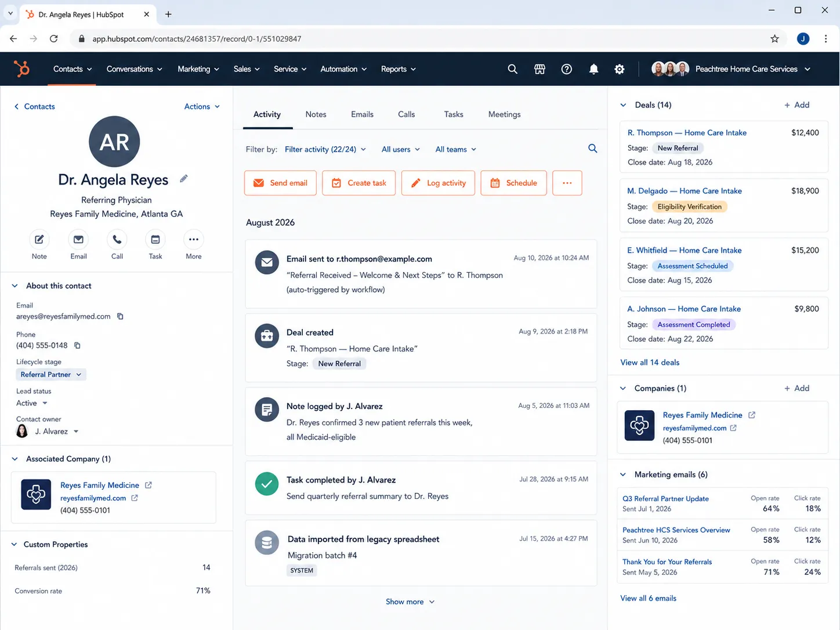The width and height of the screenshot is (840, 630).
Task: Switch to the Tasks tab
Action: (x=454, y=114)
